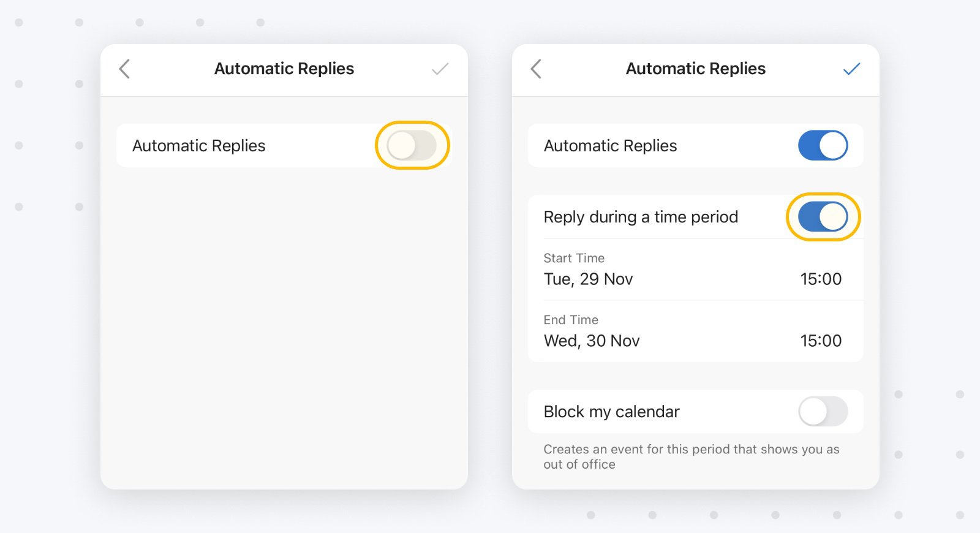The width and height of the screenshot is (980, 533).
Task: Change the Start Time hour 15:00
Action: coord(821,279)
